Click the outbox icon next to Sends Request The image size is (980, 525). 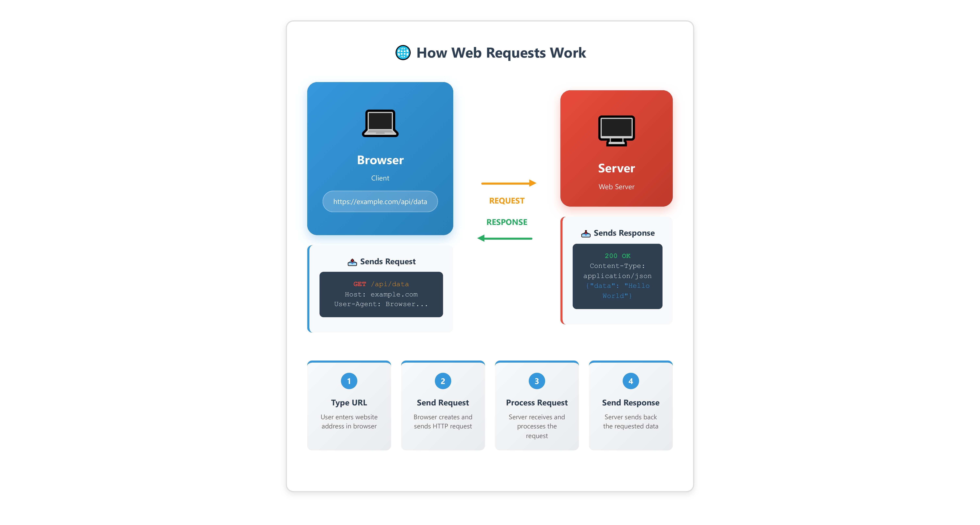coord(352,262)
